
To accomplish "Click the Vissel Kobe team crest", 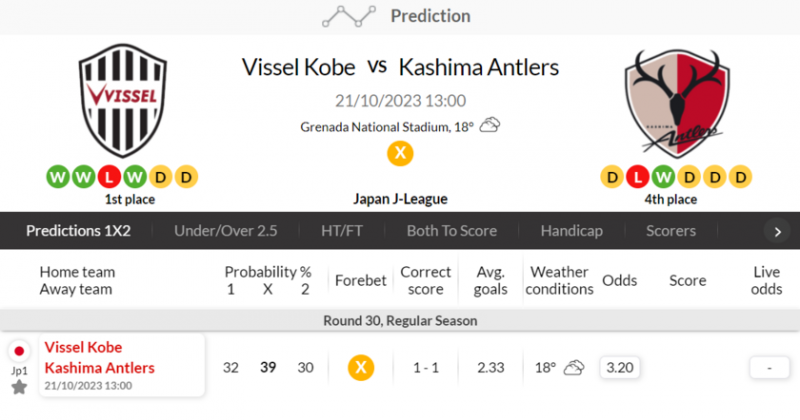I will (120, 103).
